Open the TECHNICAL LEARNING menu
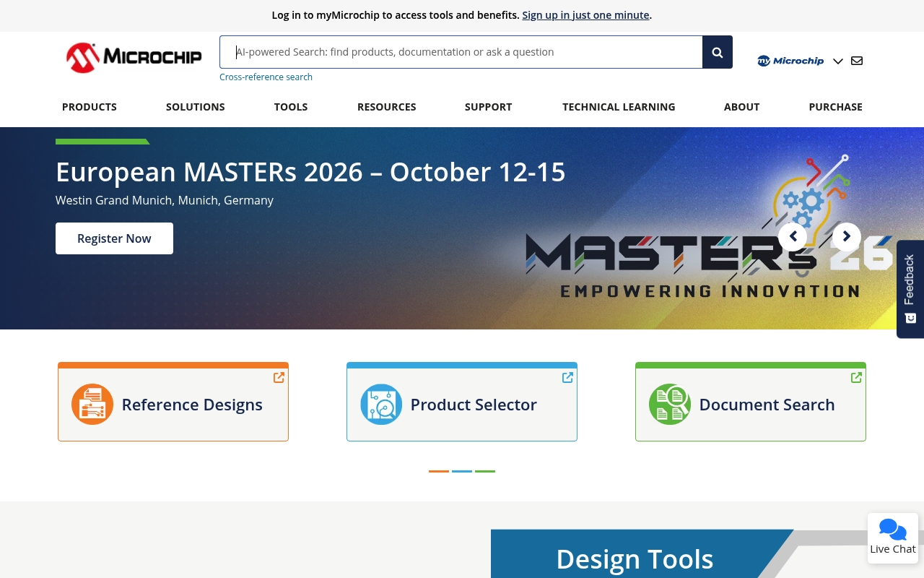924x578 pixels. 619,107
